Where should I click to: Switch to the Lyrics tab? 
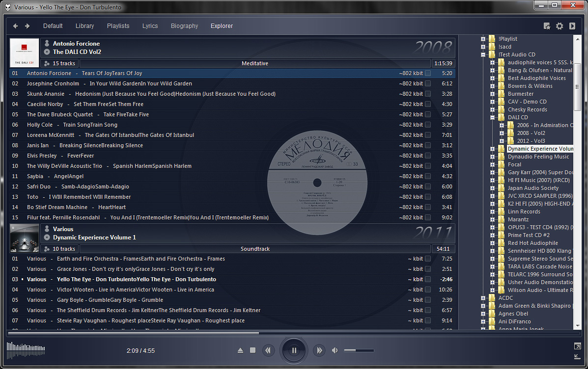[x=150, y=26]
